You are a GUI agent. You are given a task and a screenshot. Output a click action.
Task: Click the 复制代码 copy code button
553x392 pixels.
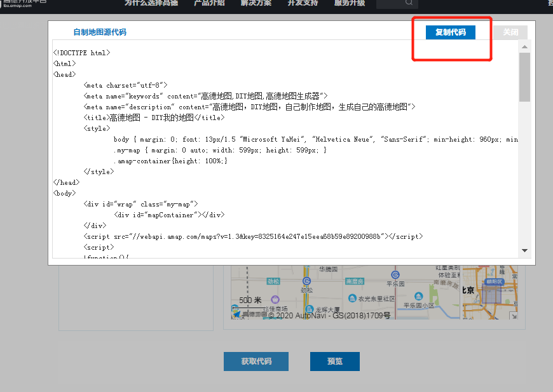click(451, 32)
